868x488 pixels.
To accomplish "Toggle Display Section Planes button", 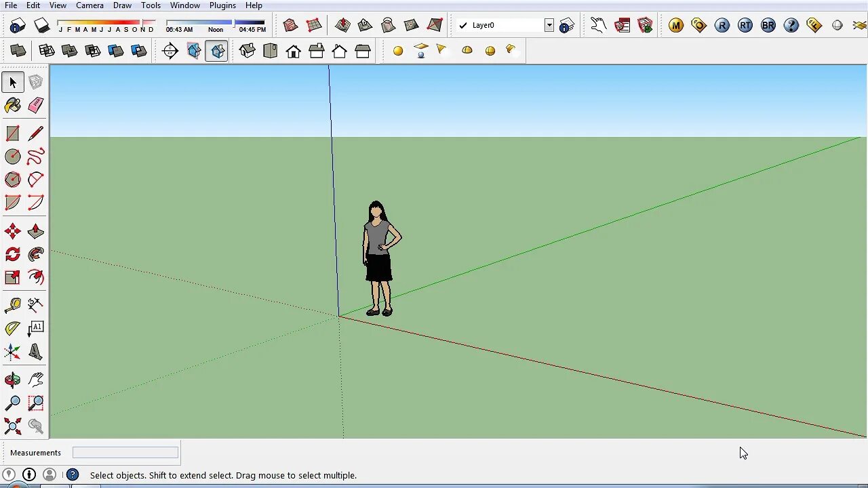I will click(194, 51).
